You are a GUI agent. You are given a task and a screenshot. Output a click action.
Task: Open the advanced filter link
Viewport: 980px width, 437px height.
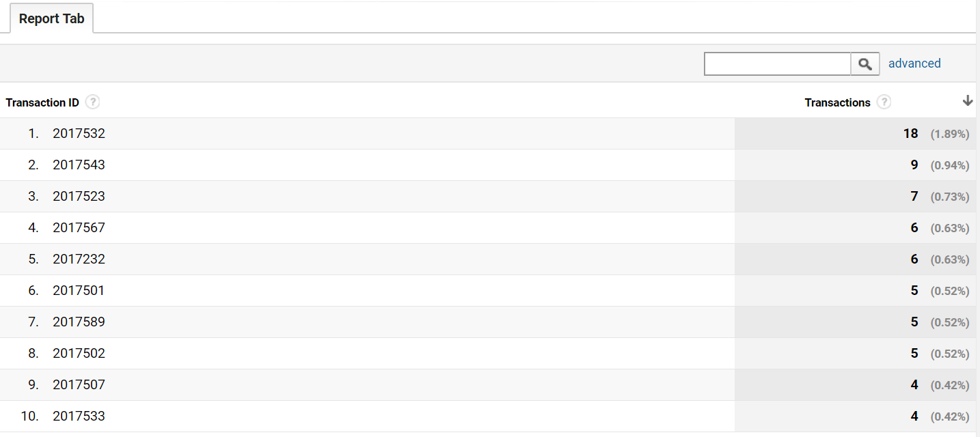click(x=914, y=64)
